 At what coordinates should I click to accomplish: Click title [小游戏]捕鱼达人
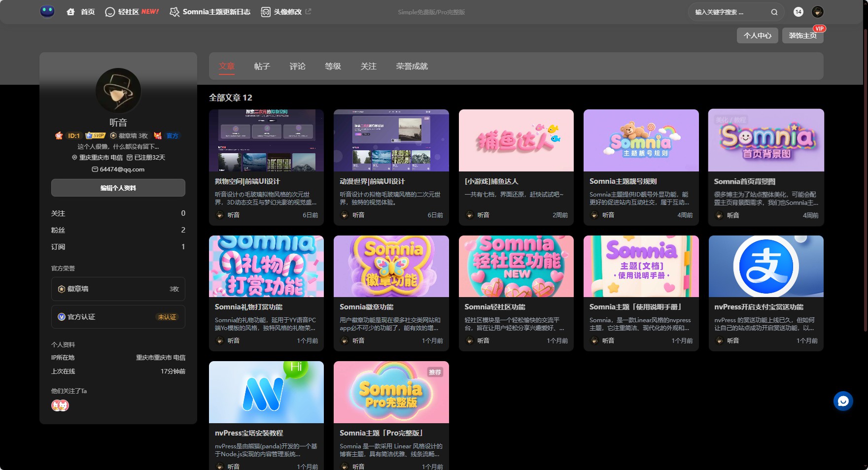(x=491, y=181)
